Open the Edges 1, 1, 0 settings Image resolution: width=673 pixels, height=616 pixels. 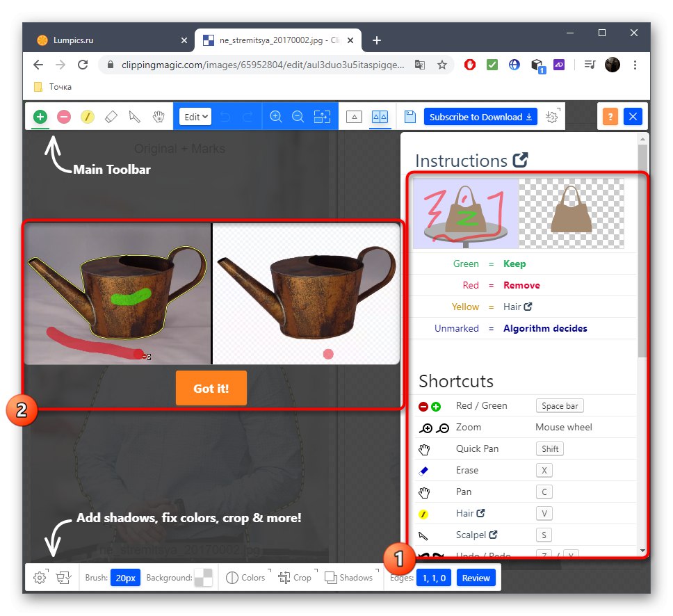coord(434,578)
